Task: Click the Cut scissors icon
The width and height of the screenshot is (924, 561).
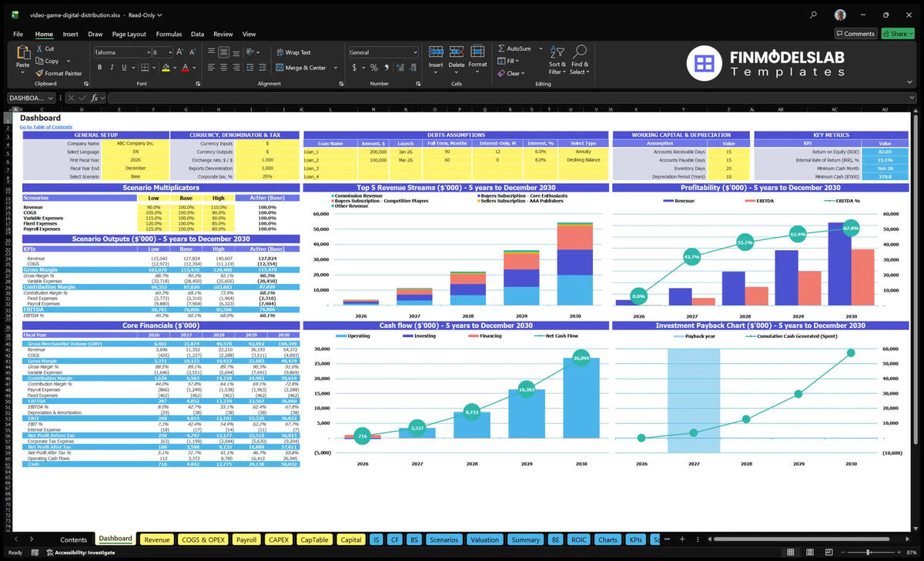Action: pyautogui.click(x=38, y=48)
